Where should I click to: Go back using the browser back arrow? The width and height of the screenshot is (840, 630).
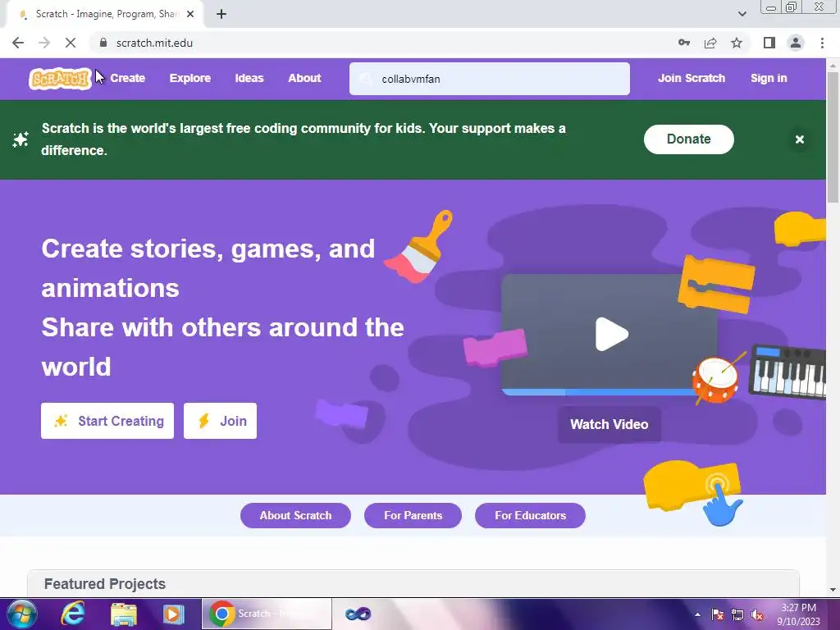(x=18, y=43)
